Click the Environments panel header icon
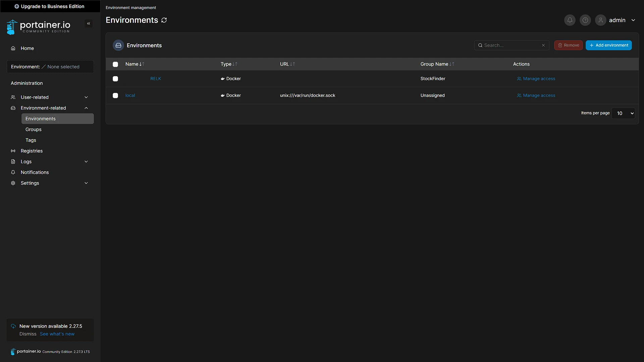The height and width of the screenshot is (362, 644). tap(118, 45)
